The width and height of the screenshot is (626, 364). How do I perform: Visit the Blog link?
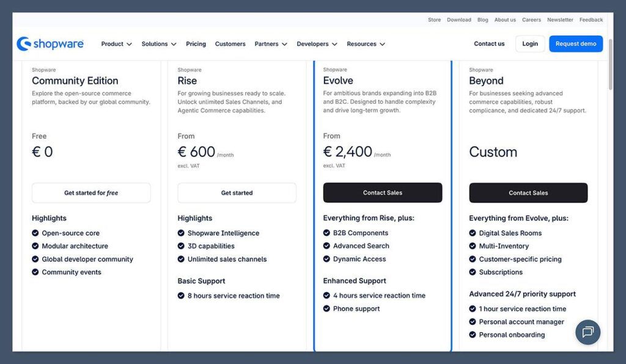pyautogui.click(x=483, y=20)
